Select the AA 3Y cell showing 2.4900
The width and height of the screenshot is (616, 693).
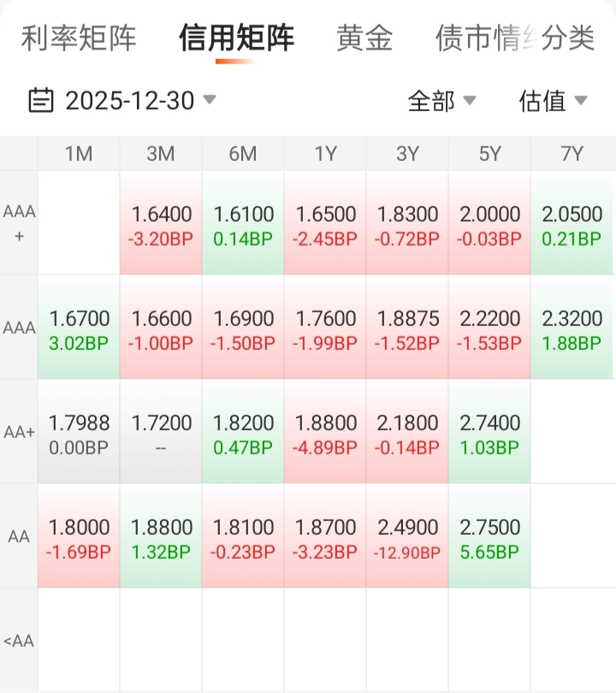(x=407, y=537)
